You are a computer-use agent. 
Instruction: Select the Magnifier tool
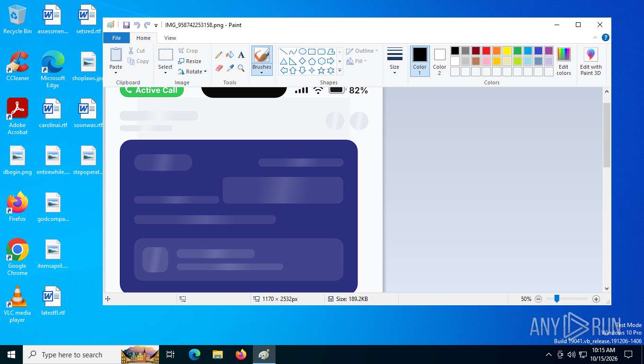click(x=241, y=68)
